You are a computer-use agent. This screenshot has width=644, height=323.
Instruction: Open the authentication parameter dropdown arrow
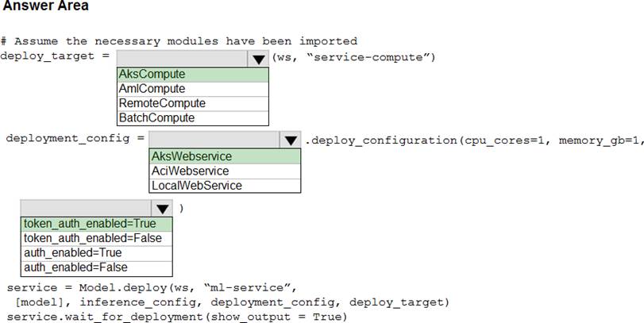(x=162, y=209)
